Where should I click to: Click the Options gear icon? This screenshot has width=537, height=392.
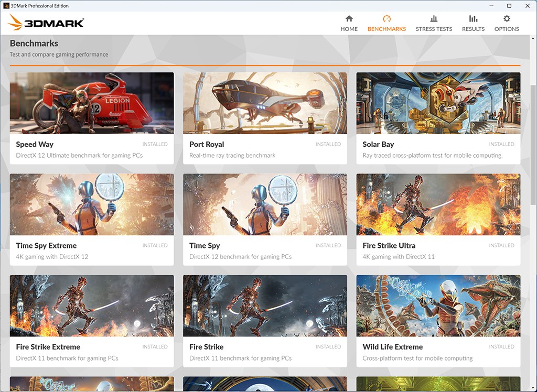click(x=507, y=18)
